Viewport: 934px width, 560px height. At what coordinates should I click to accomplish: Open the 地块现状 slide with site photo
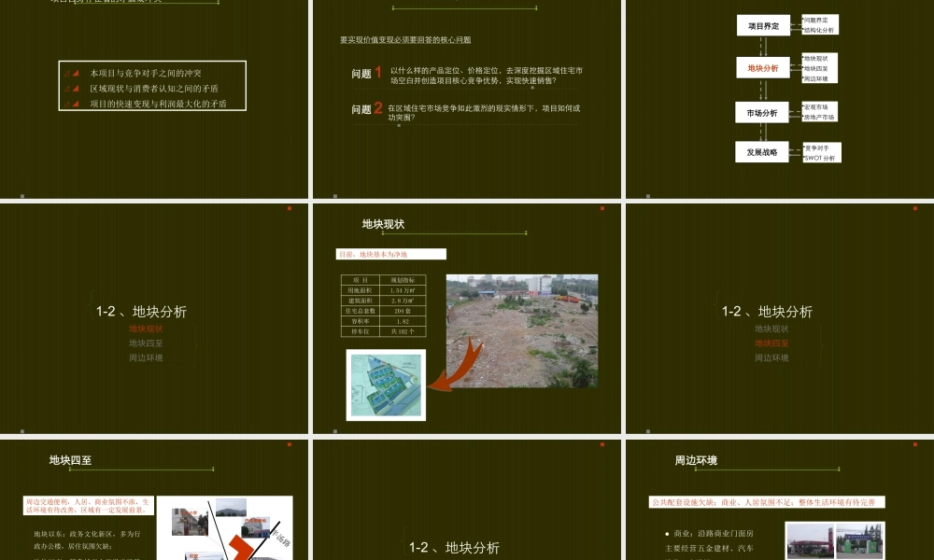[466, 318]
